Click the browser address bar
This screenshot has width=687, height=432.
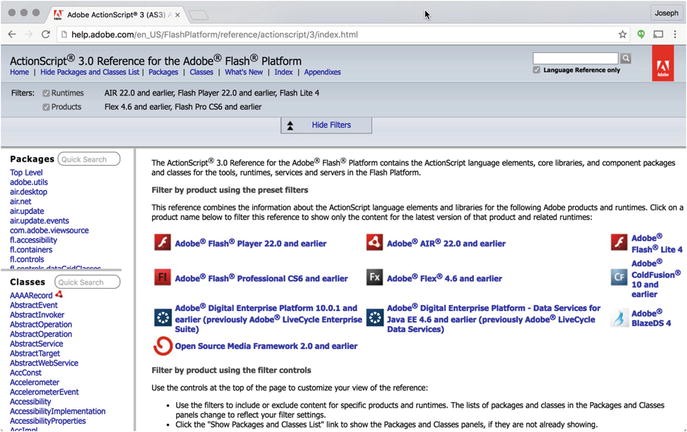tap(335, 34)
